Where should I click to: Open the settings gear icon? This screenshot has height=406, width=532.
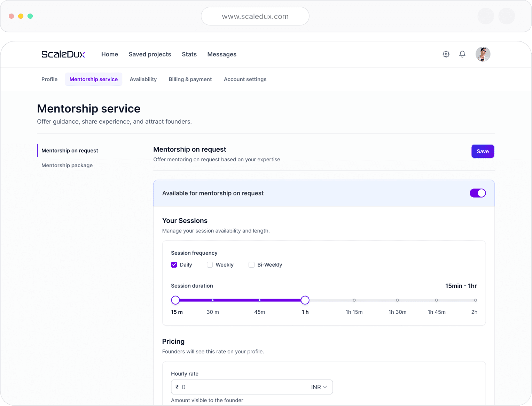coord(446,54)
